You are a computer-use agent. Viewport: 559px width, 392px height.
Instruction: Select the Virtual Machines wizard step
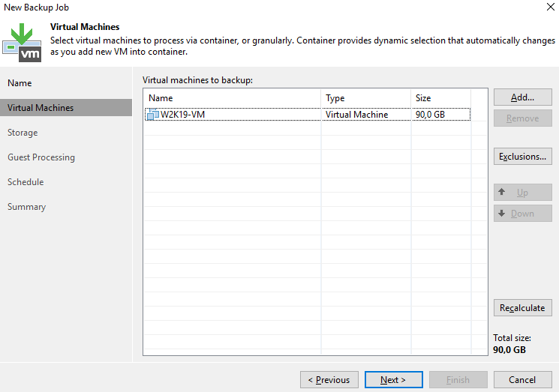[x=66, y=107]
